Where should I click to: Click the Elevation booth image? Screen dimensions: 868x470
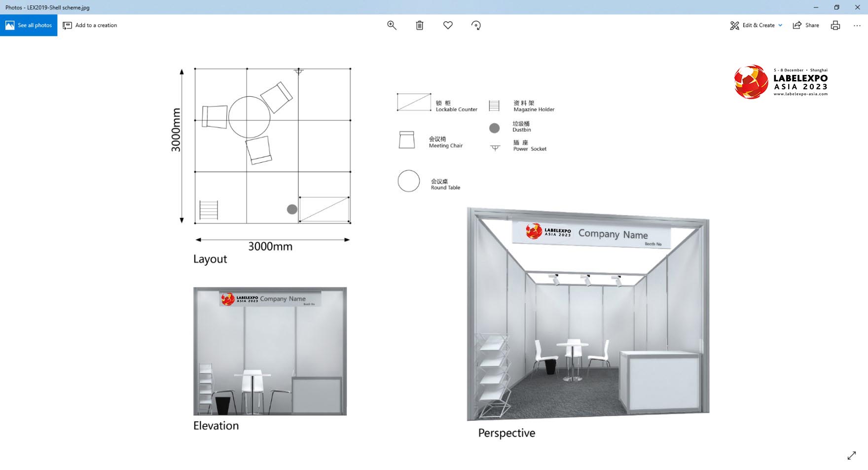[270, 351]
